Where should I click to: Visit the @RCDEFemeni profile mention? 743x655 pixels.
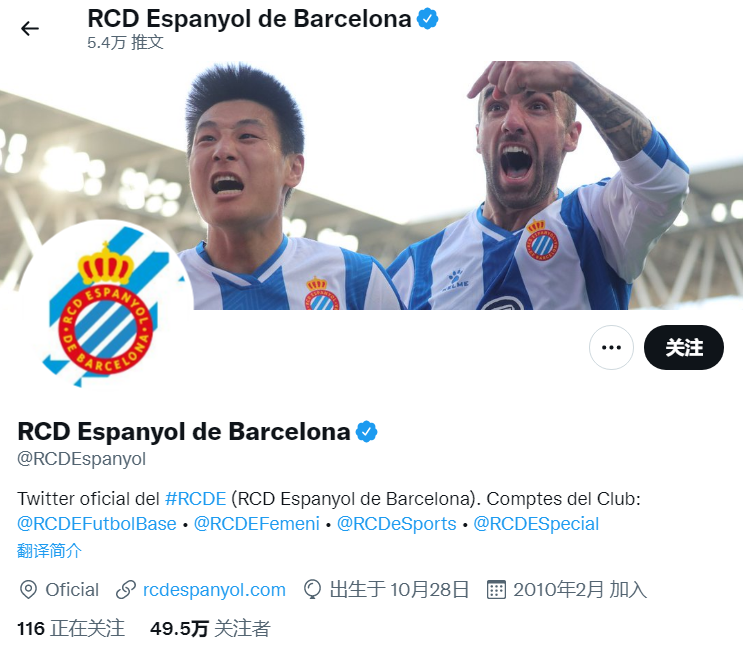[257, 524]
